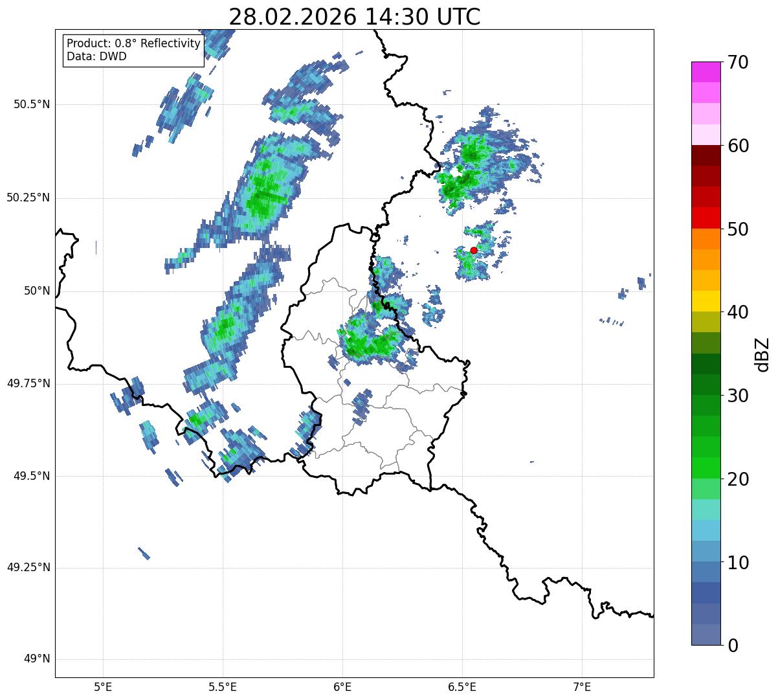778x700 pixels.
Task: Click the 49.75°N latitude label
Action: pos(28,383)
